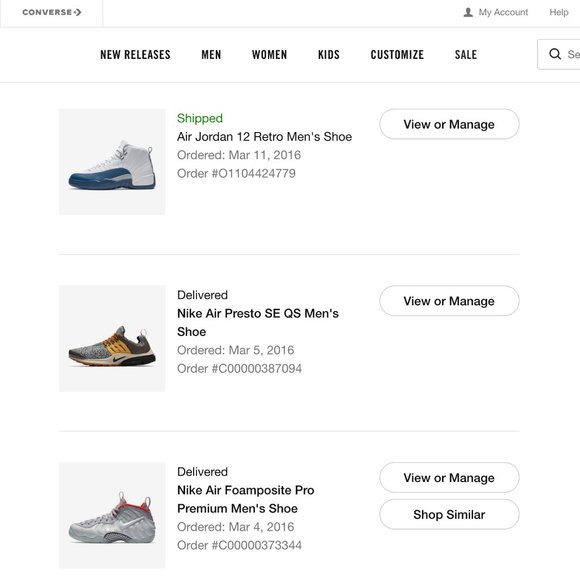Screen dimensions: 580x580
Task: Open Nike Air Presto shoe thumbnail
Action: [112, 338]
